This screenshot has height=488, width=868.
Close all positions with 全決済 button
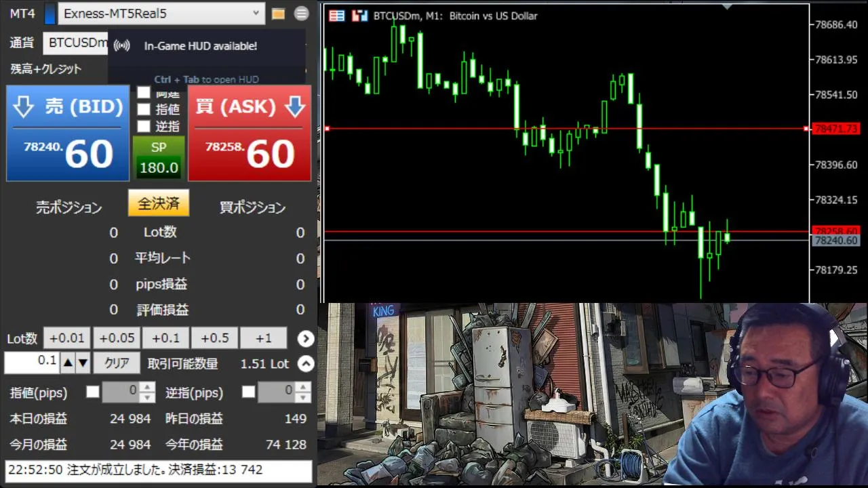pos(159,203)
